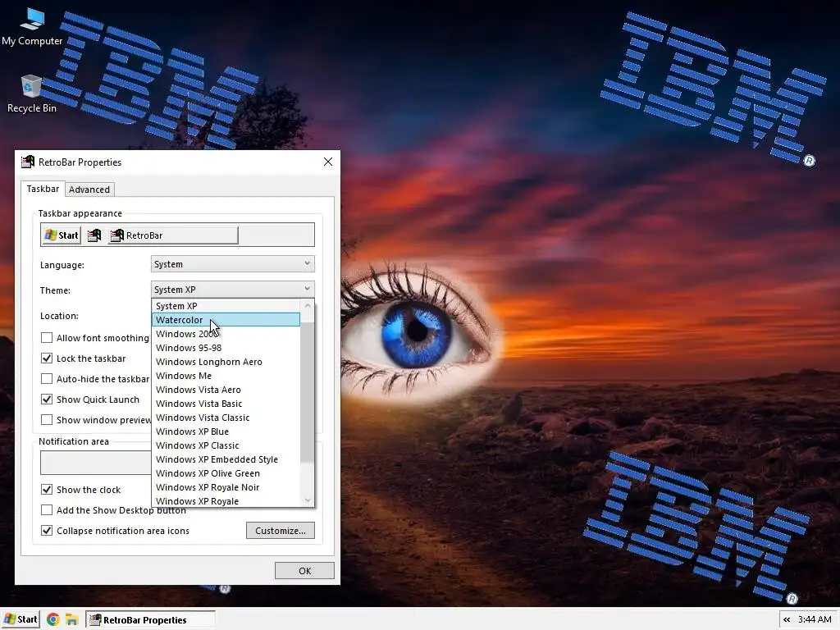Select Windows XP Royale theme
The image size is (840, 630).
coord(226,501)
